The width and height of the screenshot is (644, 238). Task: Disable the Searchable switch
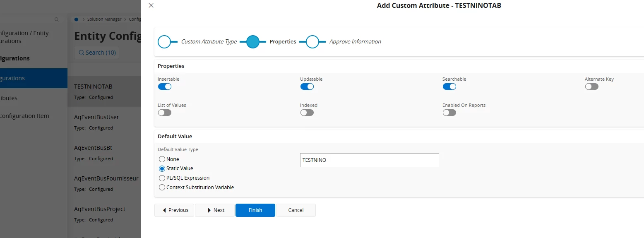pyautogui.click(x=449, y=87)
